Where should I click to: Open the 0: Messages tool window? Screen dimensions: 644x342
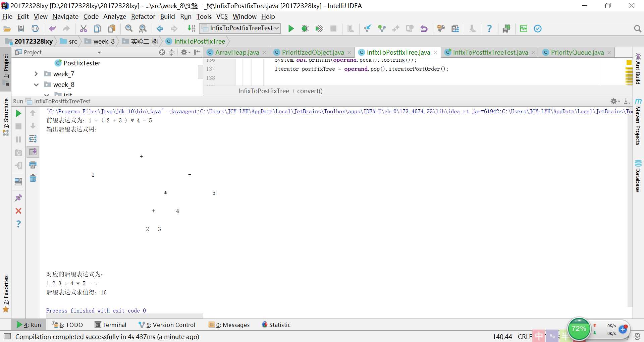[x=229, y=325]
